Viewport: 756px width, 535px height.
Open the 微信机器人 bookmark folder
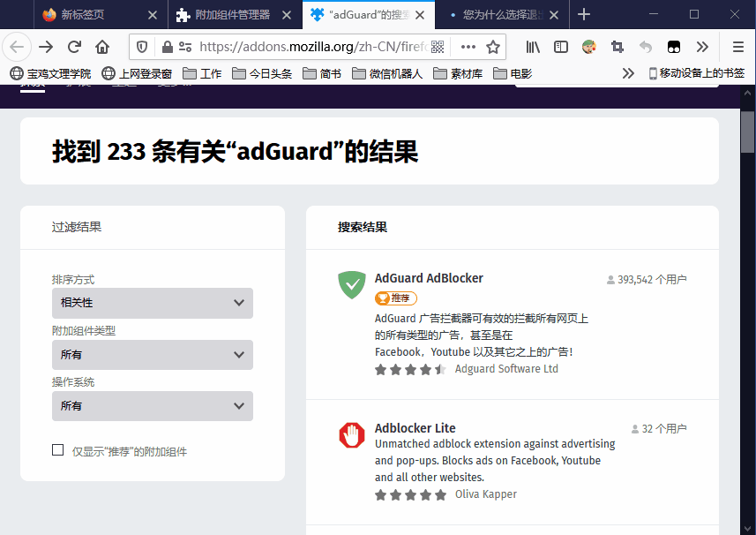pos(387,73)
